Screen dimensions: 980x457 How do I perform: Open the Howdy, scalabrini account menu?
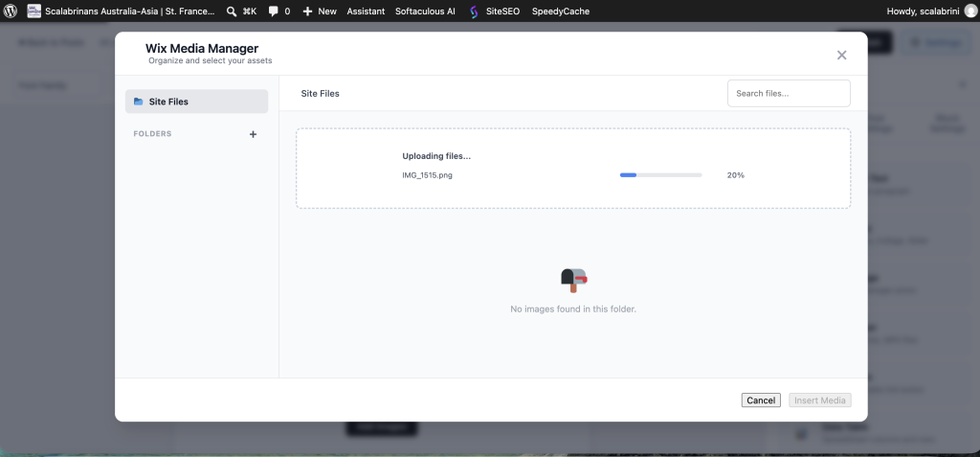tap(924, 11)
